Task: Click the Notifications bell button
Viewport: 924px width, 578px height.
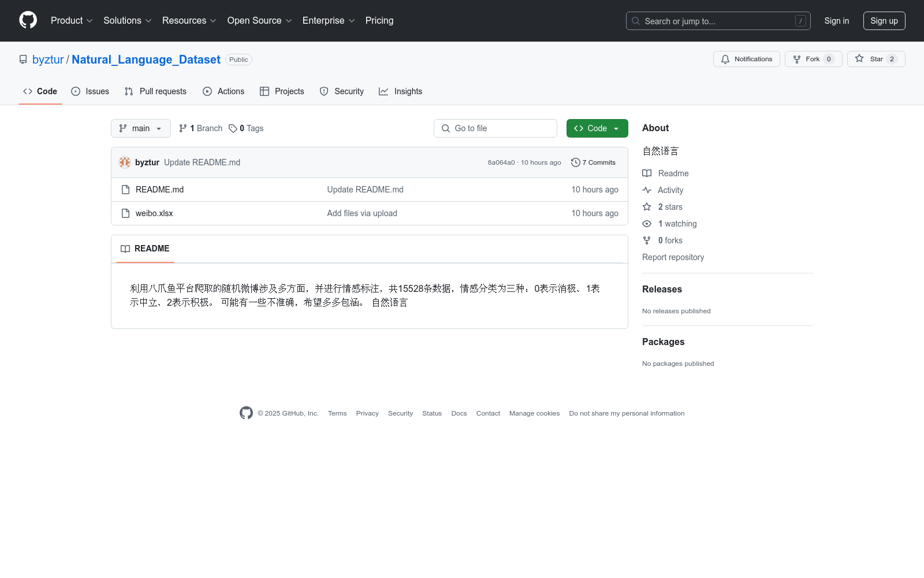Action: tap(746, 59)
